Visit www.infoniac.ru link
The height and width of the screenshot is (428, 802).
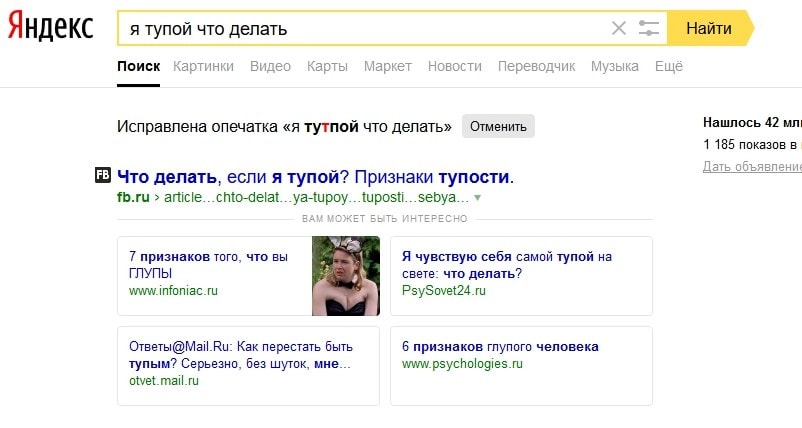pos(173,290)
